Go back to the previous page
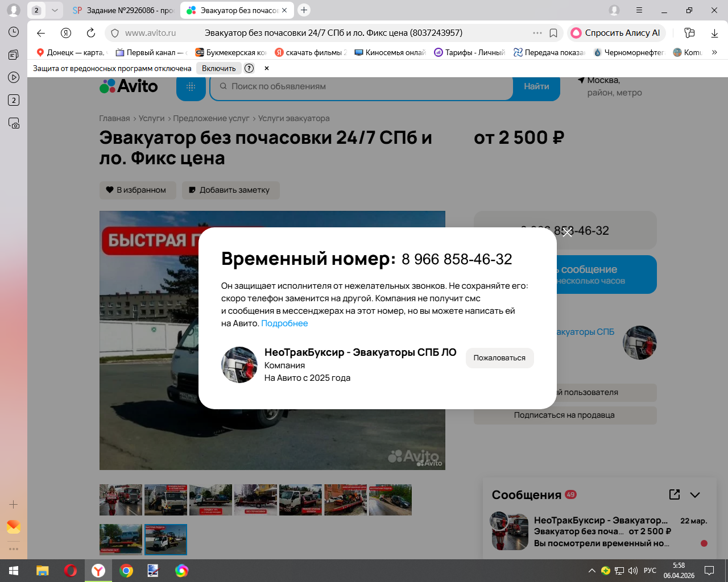This screenshot has height=582, width=728. 41,33
